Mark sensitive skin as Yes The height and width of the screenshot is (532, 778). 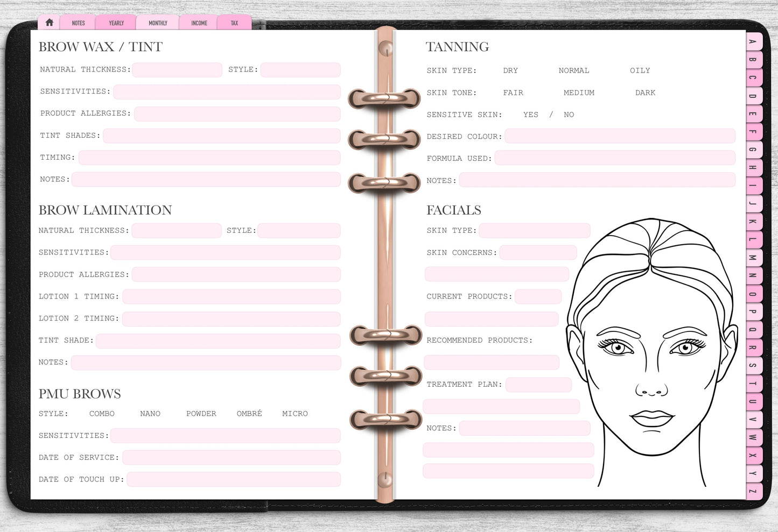point(530,115)
